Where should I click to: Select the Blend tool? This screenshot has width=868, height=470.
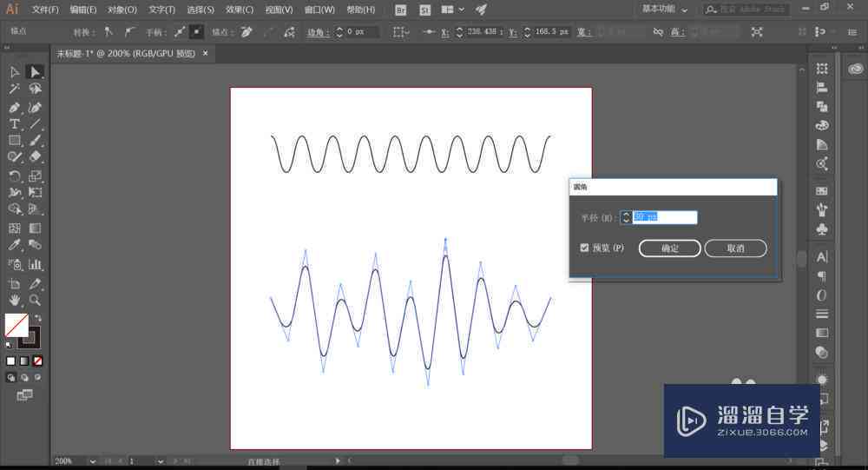pos(35,245)
